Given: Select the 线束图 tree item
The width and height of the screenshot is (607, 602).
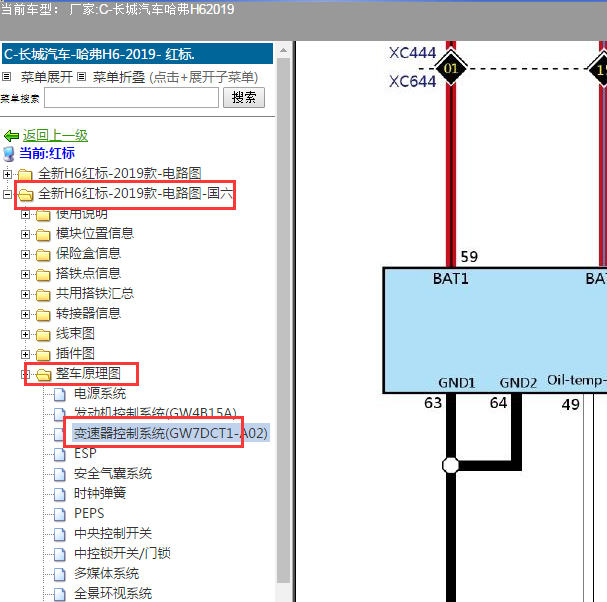Looking at the screenshot, I should point(75,334).
